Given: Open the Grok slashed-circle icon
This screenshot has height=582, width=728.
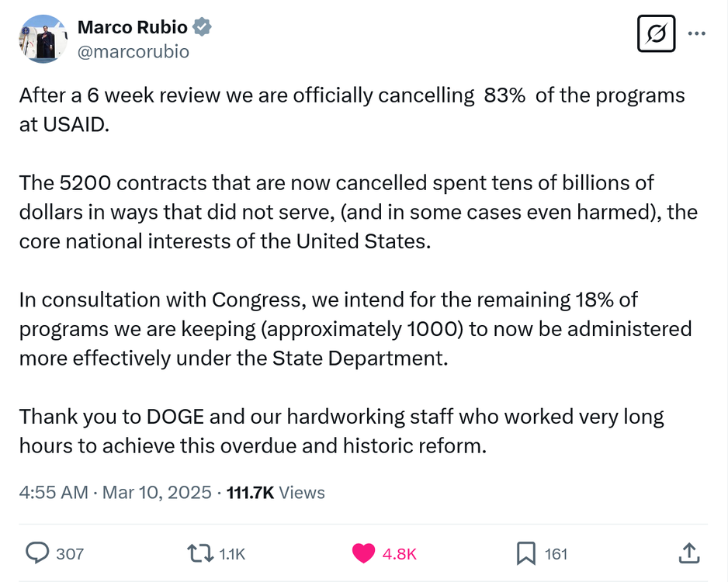Looking at the screenshot, I should 656,34.
